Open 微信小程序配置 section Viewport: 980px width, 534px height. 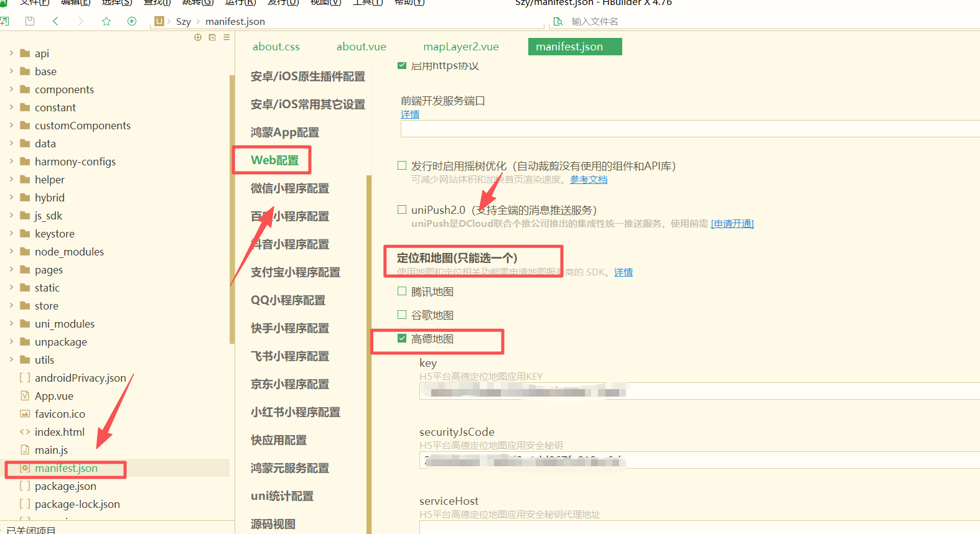(x=290, y=188)
